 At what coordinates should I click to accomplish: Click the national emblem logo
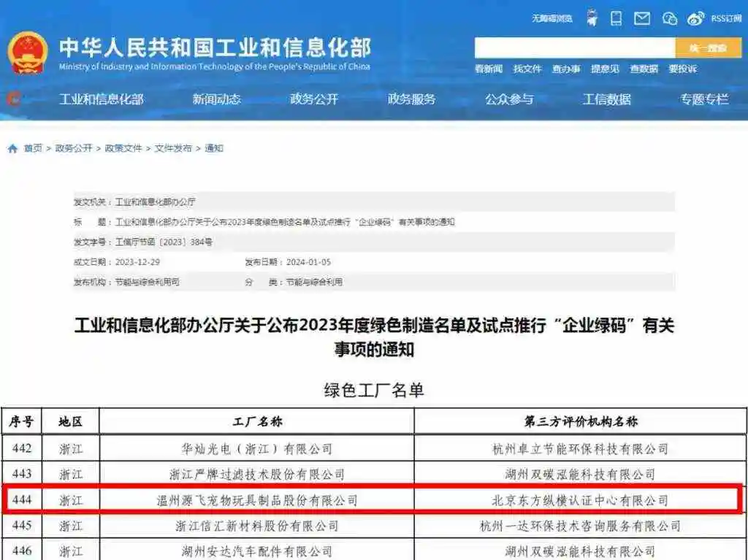point(28,53)
